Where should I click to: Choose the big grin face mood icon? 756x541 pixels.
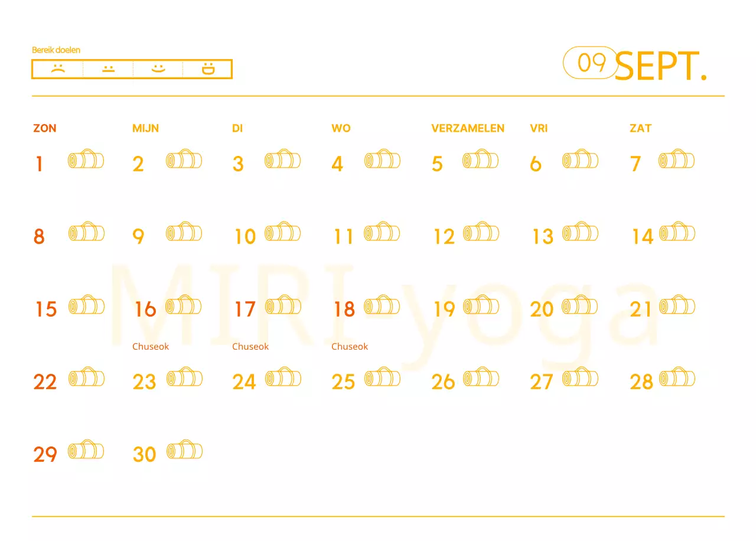208,69
